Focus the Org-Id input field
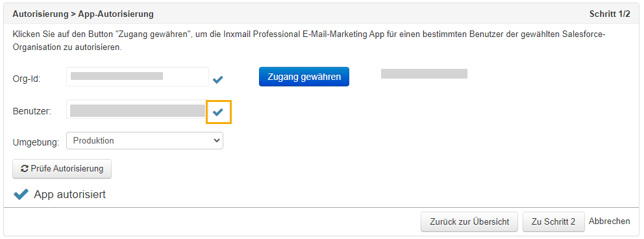644x239 pixels. tap(138, 77)
